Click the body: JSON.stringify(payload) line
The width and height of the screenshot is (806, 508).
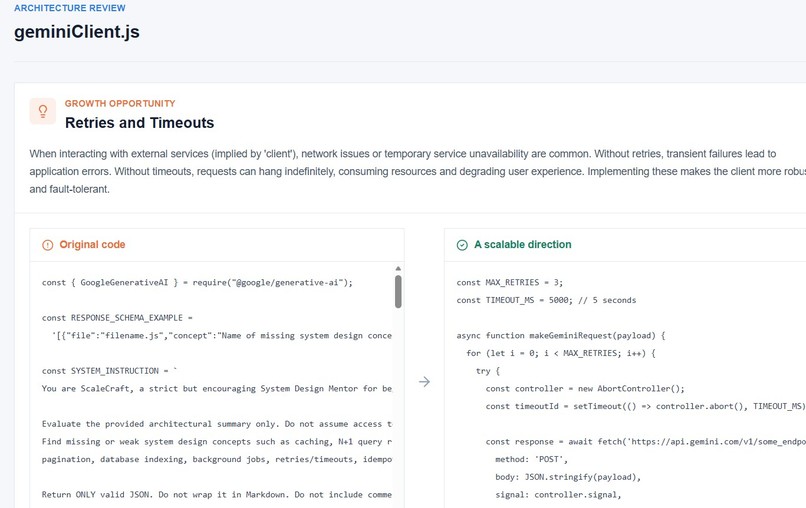[568, 477]
